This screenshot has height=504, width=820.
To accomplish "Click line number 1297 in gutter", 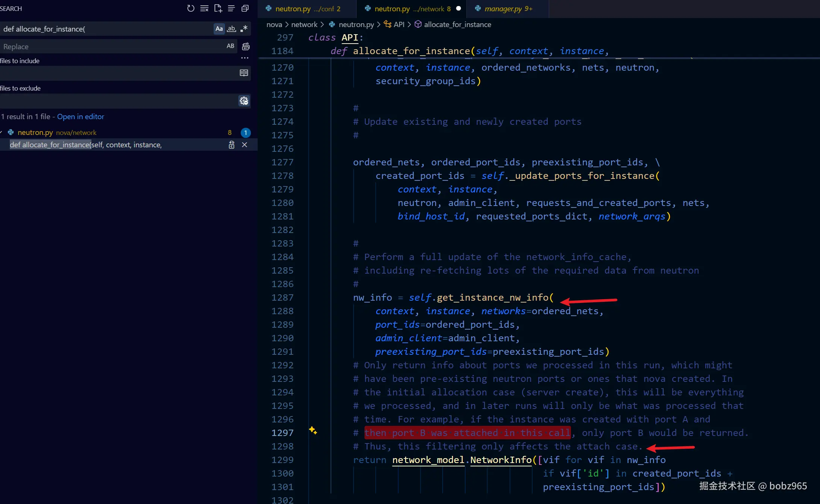I will coord(282,433).
